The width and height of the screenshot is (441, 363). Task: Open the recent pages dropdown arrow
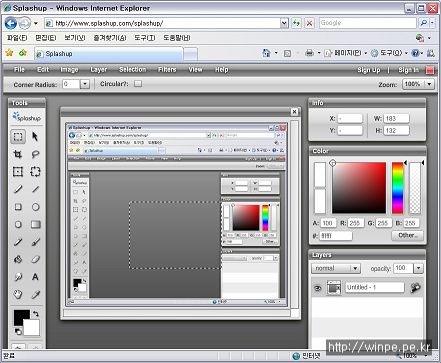click(36, 23)
